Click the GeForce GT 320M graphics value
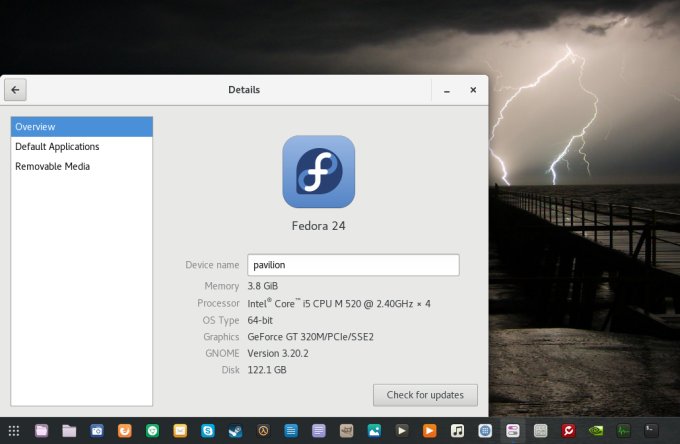The height and width of the screenshot is (444, 680). 311,337
